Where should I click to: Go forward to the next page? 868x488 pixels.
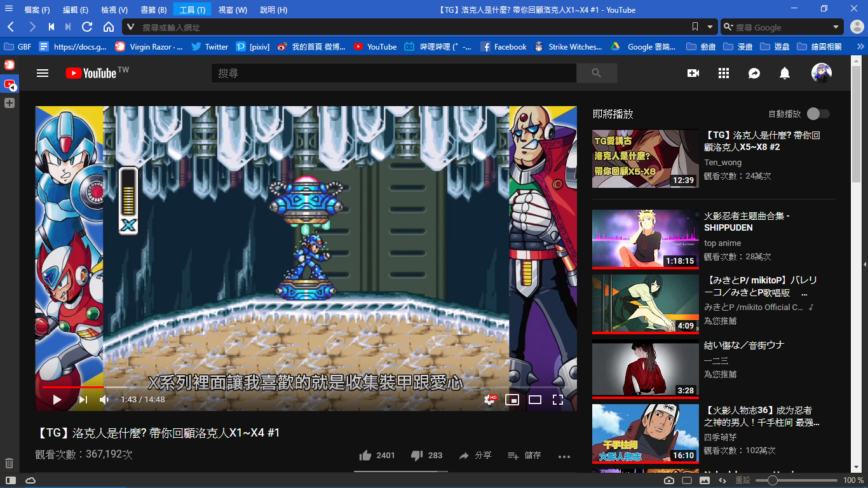pyautogui.click(x=32, y=27)
